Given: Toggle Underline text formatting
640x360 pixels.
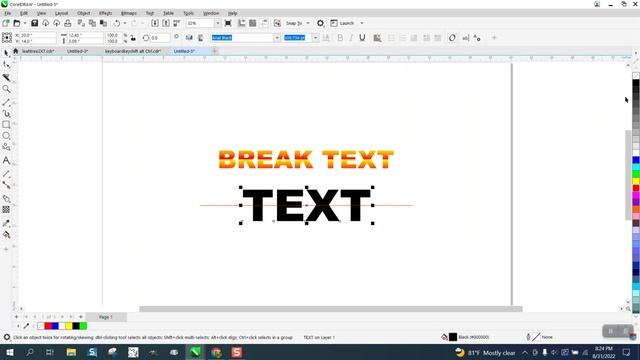Looking at the screenshot, I should pyautogui.click(x=362, y=38).
